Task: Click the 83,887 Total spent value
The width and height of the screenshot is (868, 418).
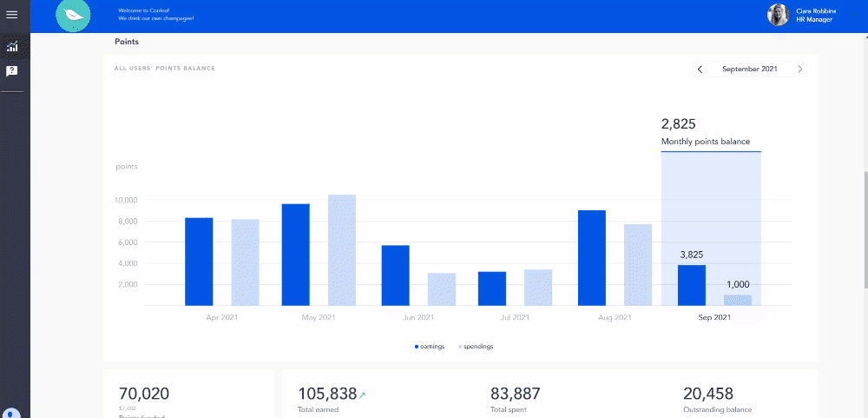Action: (516, 395)
